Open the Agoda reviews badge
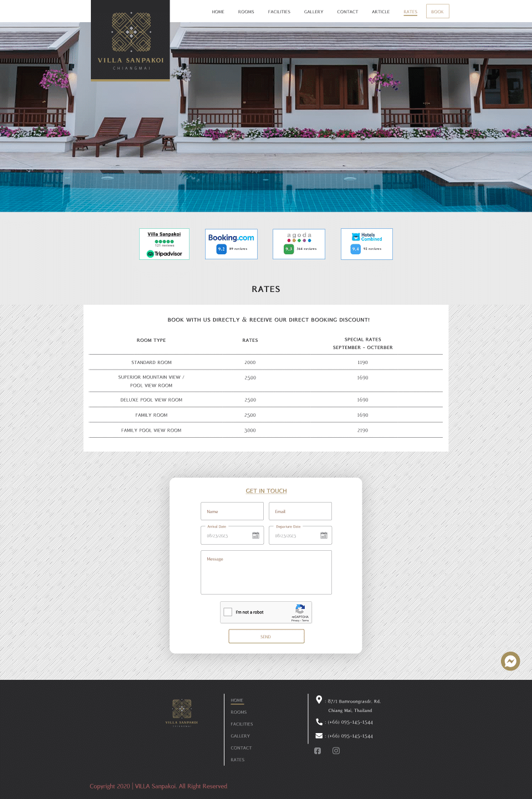 tap(299, 244)
